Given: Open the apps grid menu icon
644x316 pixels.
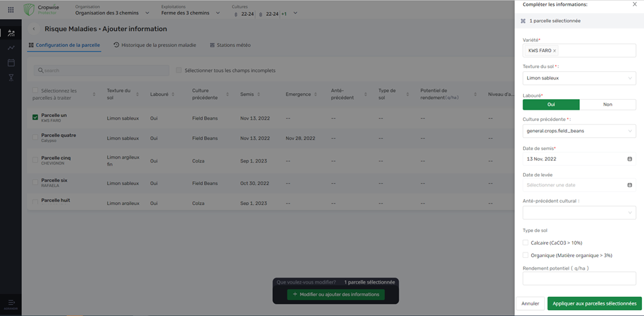Looking at the screenshot, I should 11,10.
